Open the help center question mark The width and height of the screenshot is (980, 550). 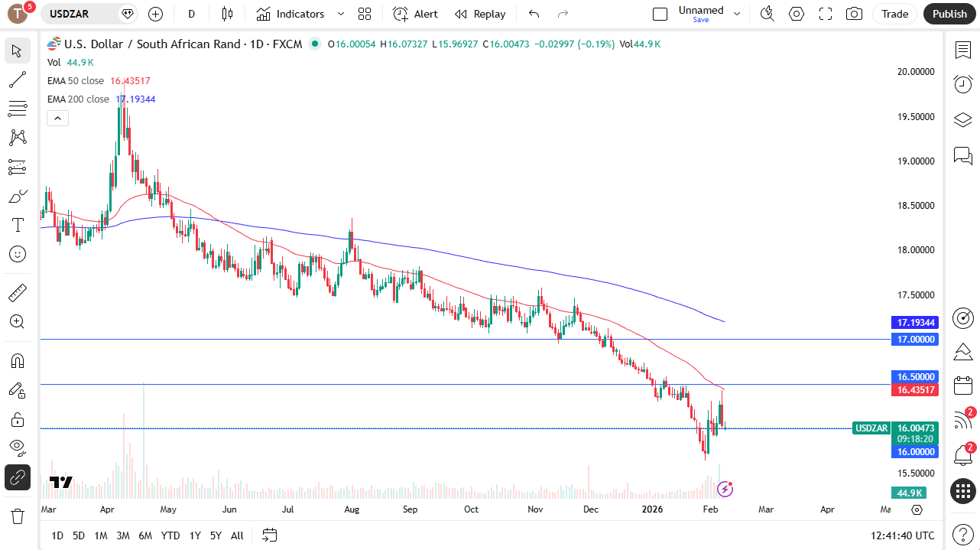(x=963, y=535)
